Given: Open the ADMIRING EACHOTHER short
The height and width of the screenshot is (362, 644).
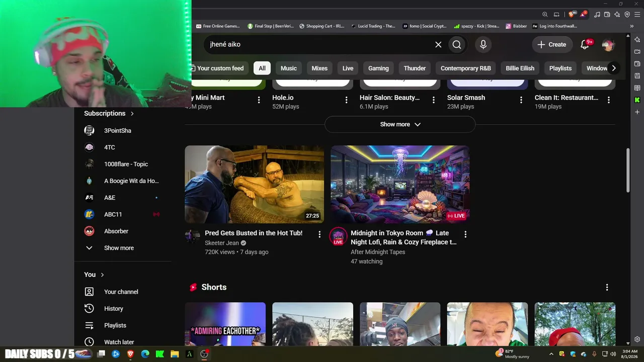Looking at the screenshot, I should coord(225,324).
